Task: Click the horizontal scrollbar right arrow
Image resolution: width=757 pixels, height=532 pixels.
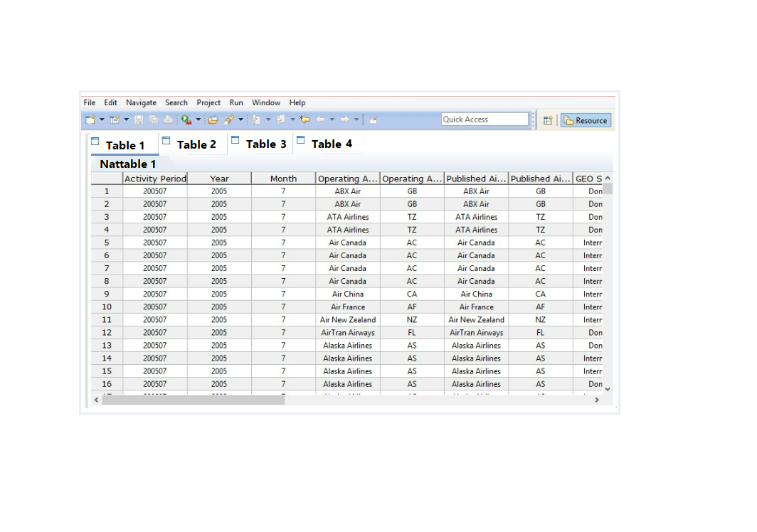Action: (597, 400)
